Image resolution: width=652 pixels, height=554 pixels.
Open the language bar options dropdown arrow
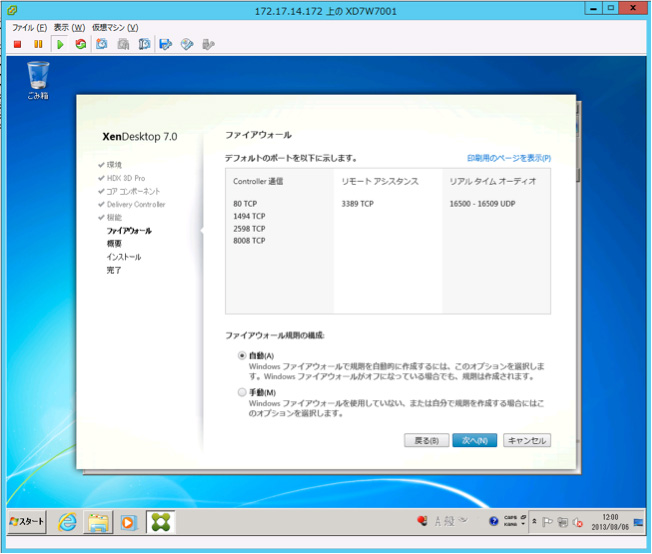523,524
